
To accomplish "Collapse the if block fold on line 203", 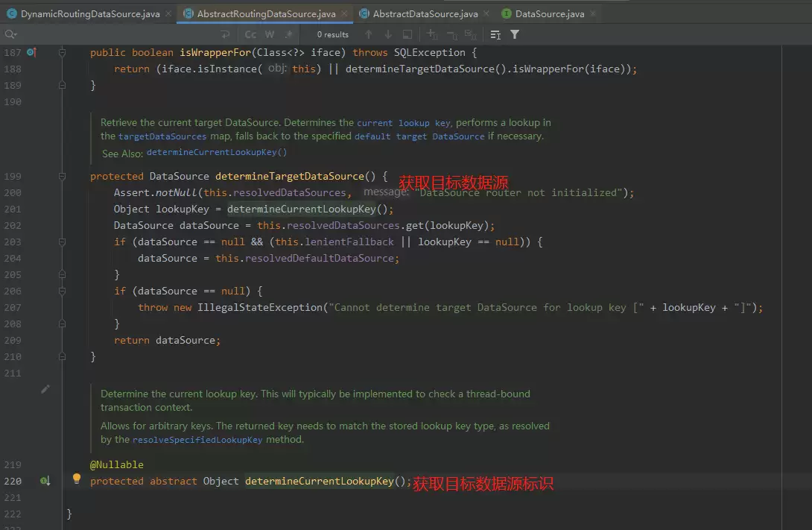I will (x=62, y=242).
